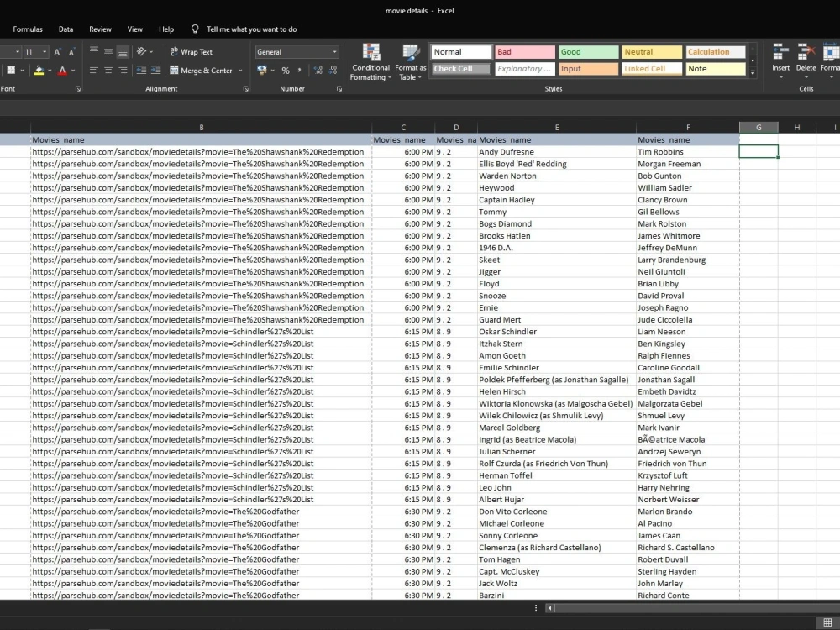
Task: Apply the Good cell style
Action: (x=588, y=52)
